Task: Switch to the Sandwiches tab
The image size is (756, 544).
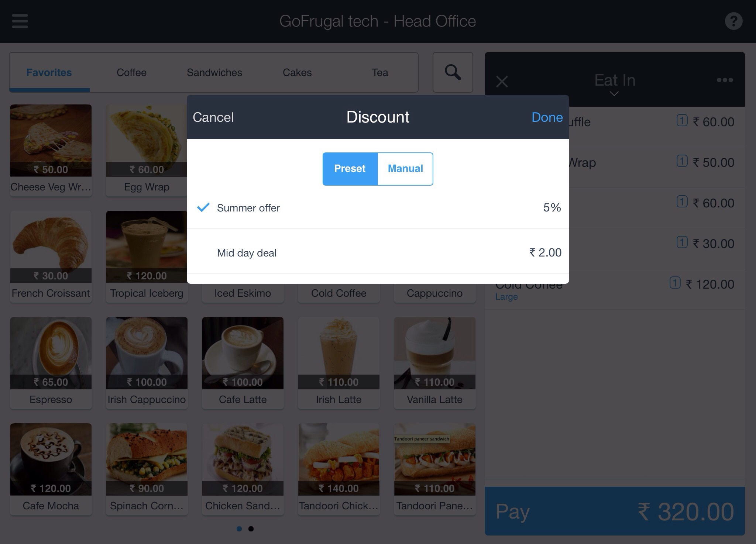Action: (x=214, y=72)
